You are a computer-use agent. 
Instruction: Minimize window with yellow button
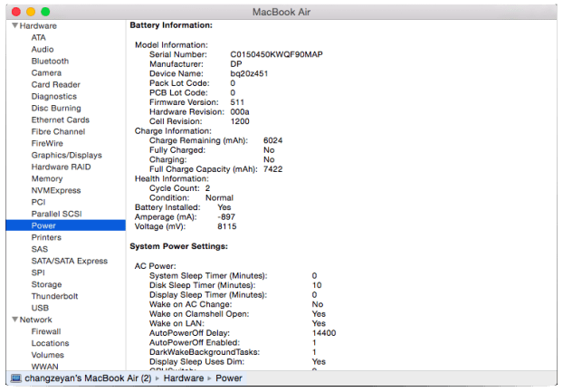coord(31,12)
